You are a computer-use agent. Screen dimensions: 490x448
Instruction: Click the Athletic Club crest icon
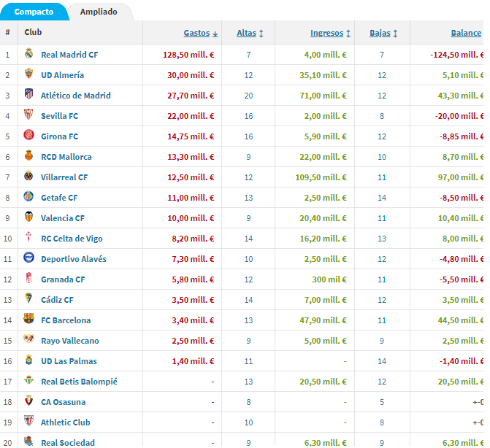click(x=28, y=421)
